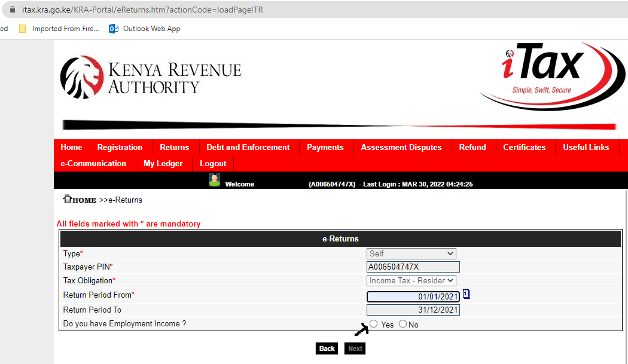Image resolution: width=628 pixels, height=364 pixels.
Task: Open the Payments menu
Action: coord(325,147)
